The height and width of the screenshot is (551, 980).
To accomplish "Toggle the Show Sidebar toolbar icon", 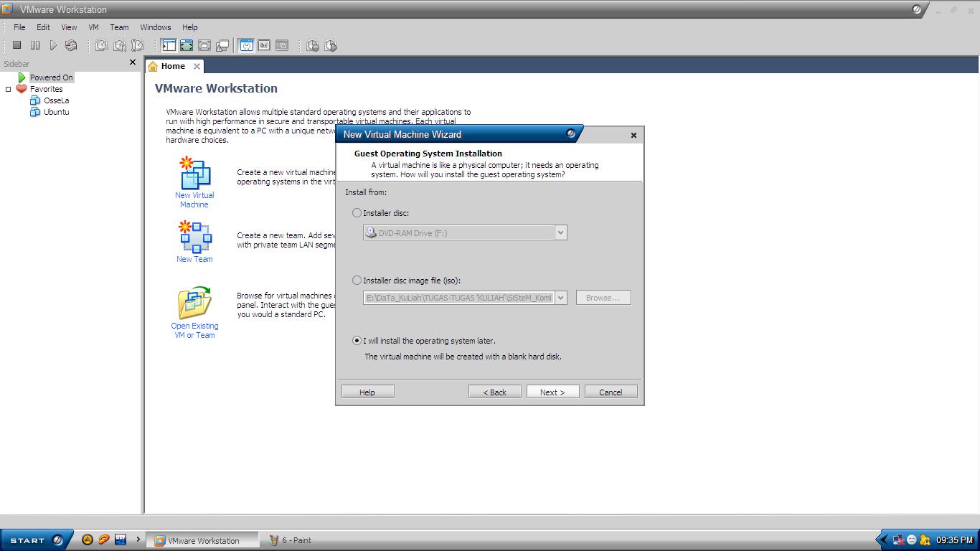I will point(169,45).
